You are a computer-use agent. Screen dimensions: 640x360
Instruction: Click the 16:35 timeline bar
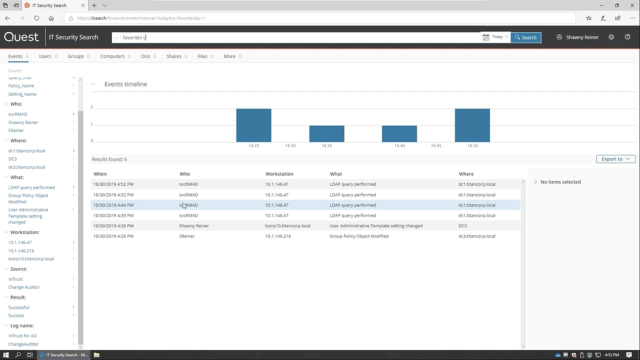[x=327, y=134]
